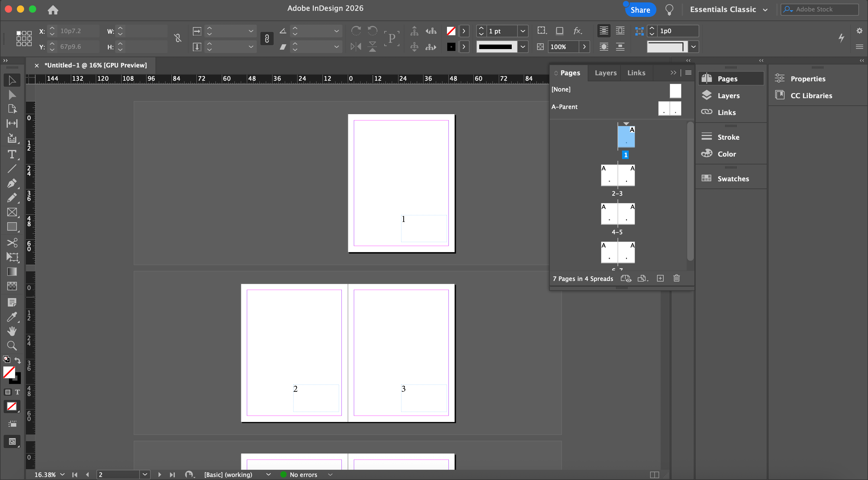Select the Pen tool

point(12,183)
